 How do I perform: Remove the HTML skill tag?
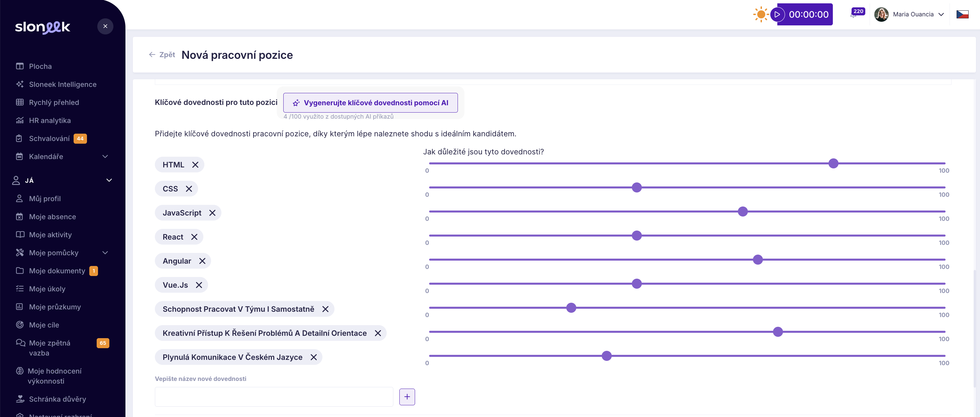[195, 165]
